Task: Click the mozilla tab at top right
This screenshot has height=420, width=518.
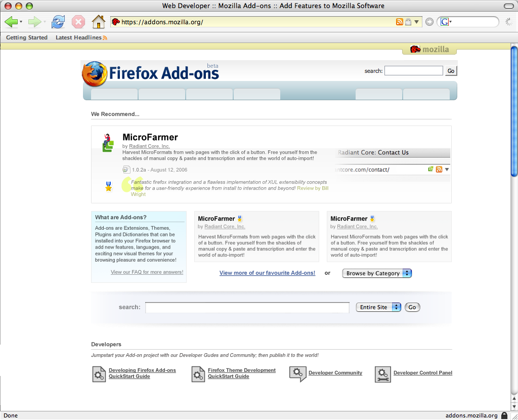Action: click(429, 49)
